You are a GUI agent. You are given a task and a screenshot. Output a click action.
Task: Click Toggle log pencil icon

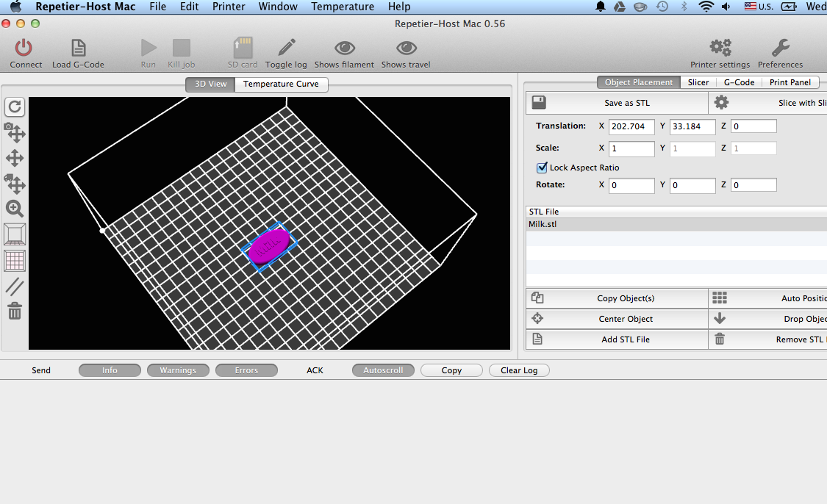tap(287, 48)
